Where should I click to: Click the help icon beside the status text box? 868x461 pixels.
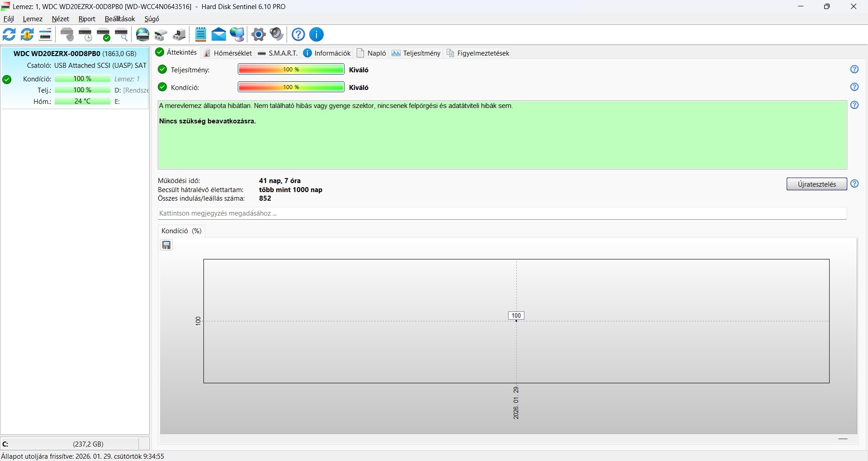coord(854,105)
